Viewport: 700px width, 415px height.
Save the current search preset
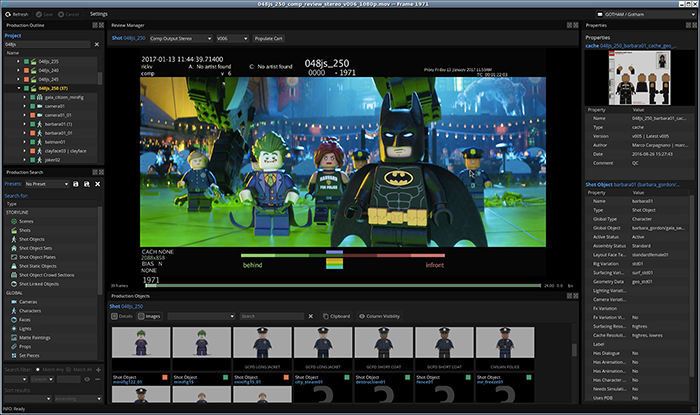click(x=76, y=184)
